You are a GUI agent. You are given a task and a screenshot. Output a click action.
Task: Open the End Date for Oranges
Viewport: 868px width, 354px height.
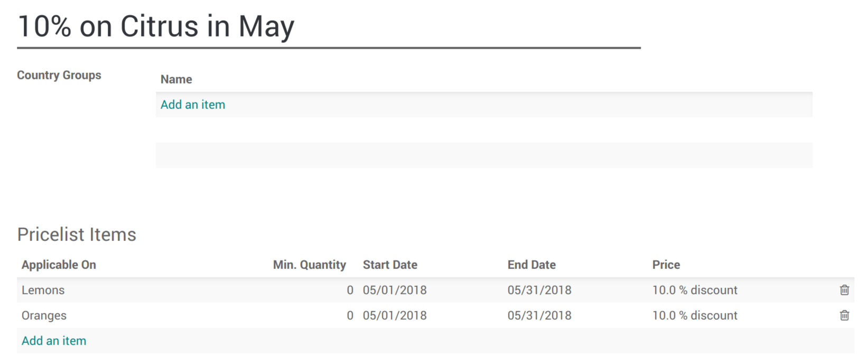click(539, 315)
